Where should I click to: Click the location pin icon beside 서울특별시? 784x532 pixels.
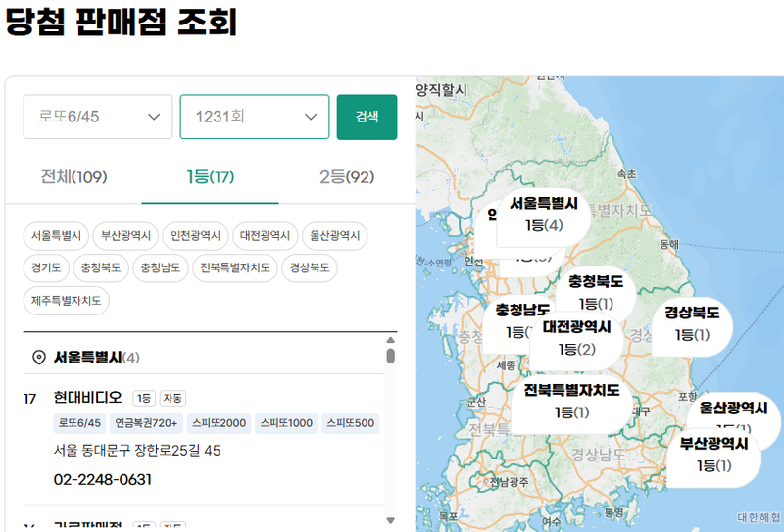[x=38, y=358]
